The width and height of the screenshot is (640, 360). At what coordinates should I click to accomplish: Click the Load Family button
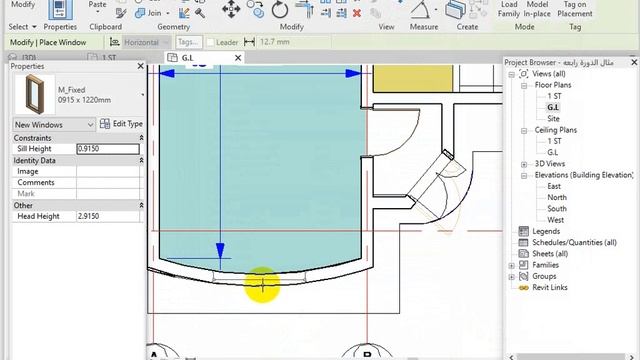509,9
